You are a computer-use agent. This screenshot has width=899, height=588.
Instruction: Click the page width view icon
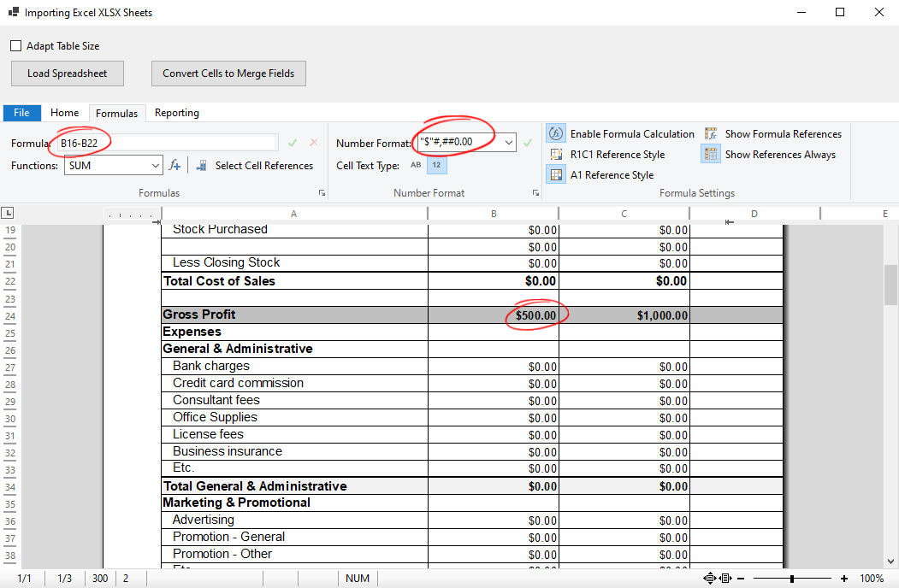pos(725,579)
